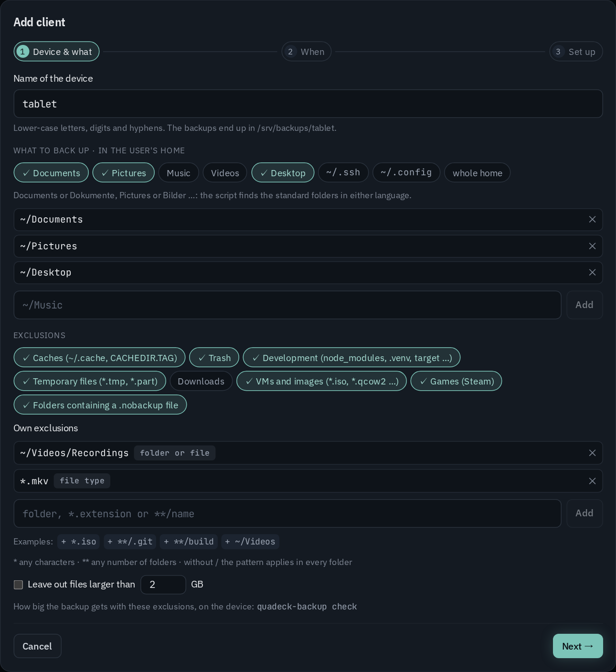The height and width of the screenshot is (672, 616).
Task: Enable the ~/.config folder chip
Action: 406,172
